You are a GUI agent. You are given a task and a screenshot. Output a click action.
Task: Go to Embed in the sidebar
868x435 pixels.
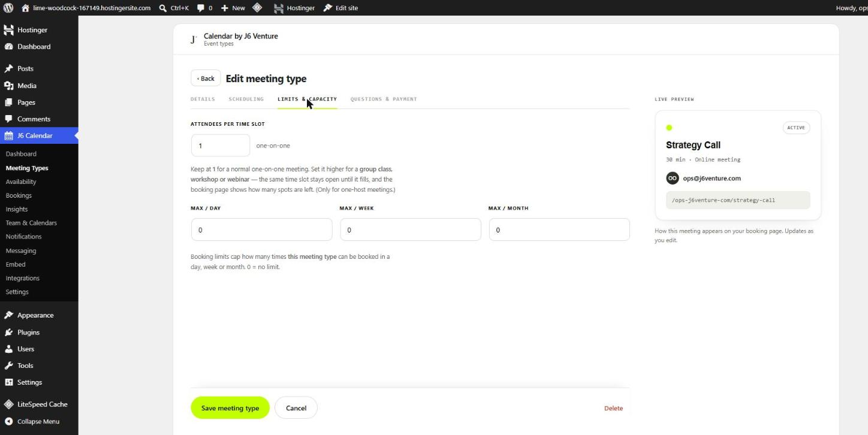coord(16,264)
